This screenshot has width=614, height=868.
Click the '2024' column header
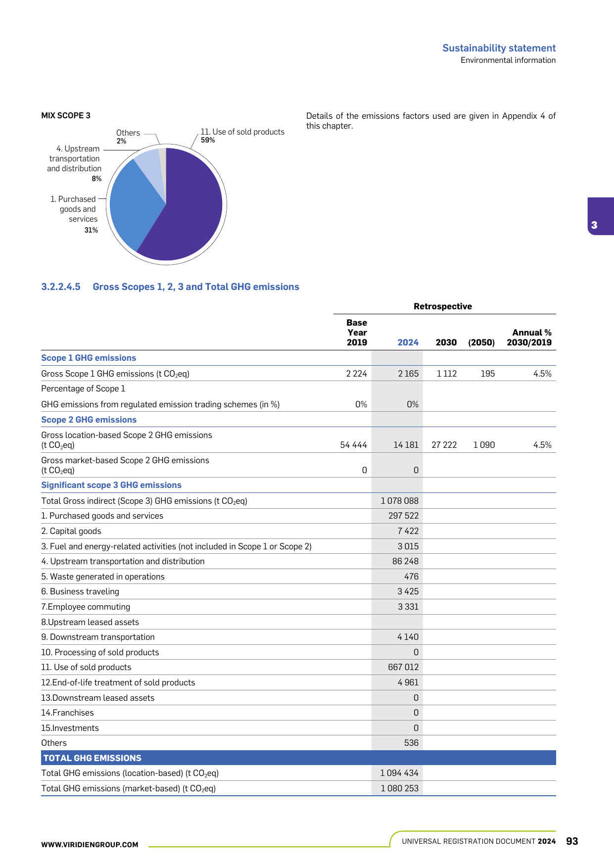408,342
